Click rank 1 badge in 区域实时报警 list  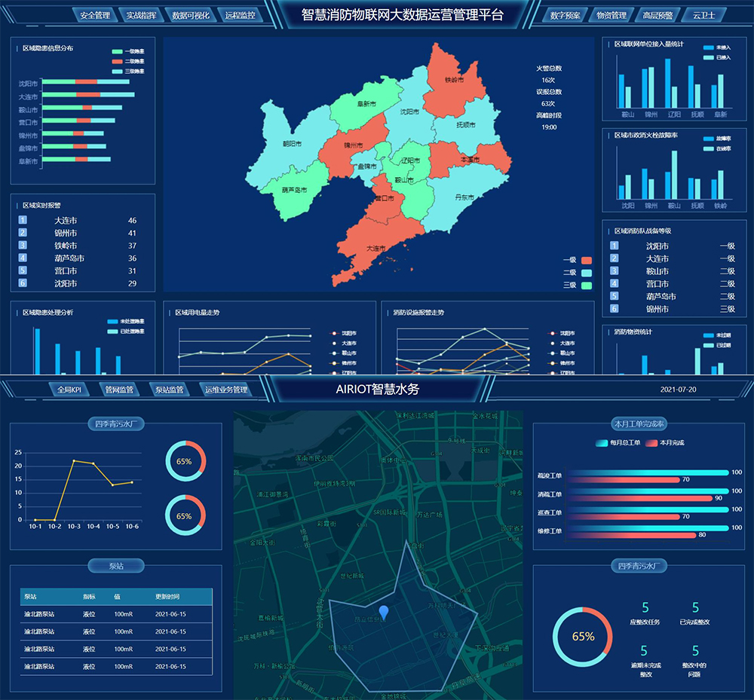23,221
